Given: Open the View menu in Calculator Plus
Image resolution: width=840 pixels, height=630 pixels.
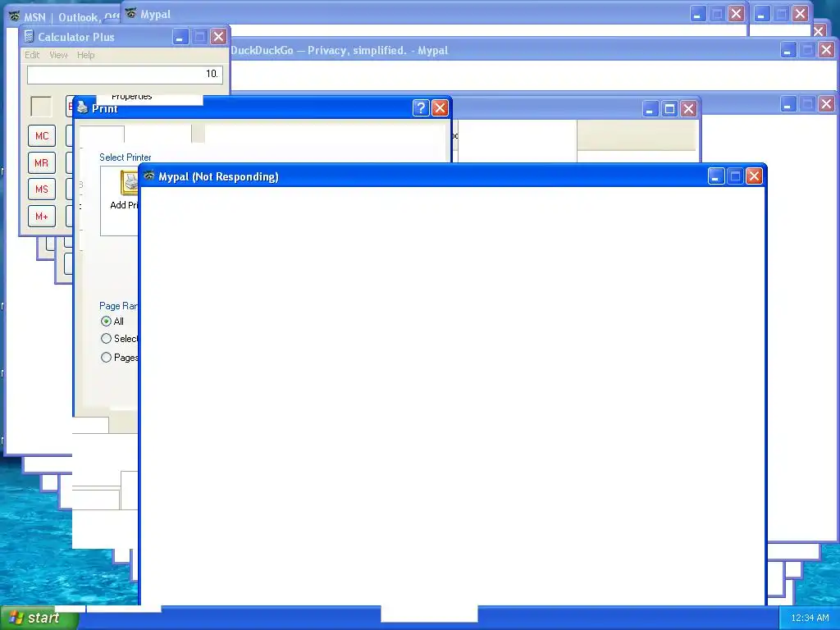Looking at the screenshot, I should pyautogui.click(x=58, y=55).
